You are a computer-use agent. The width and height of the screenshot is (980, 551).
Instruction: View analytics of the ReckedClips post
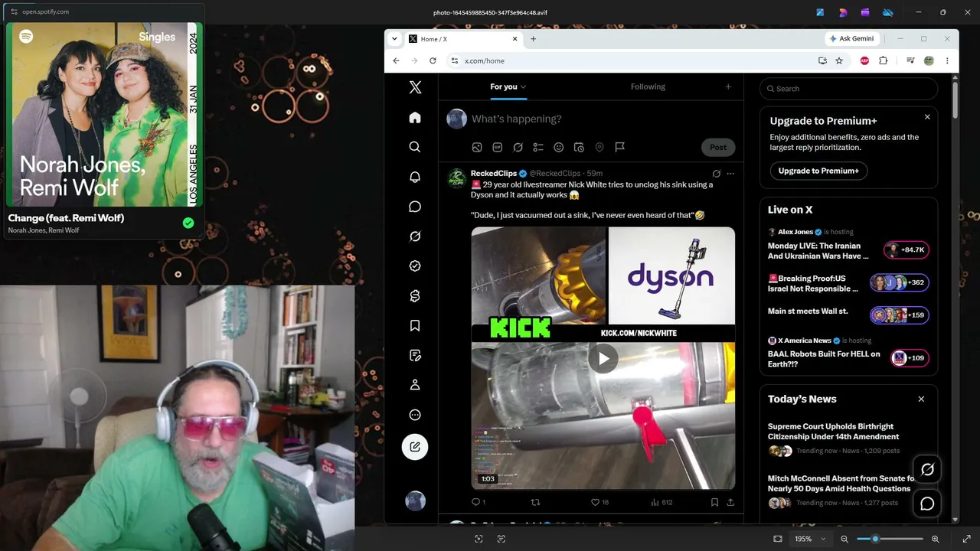(x=661, y=502)
